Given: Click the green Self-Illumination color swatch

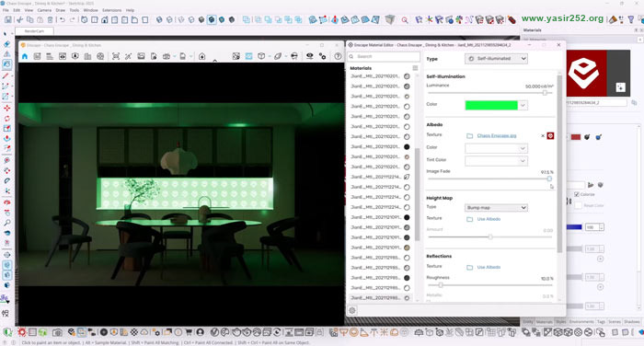Looking at the screenshot, I should pos(491,106).
